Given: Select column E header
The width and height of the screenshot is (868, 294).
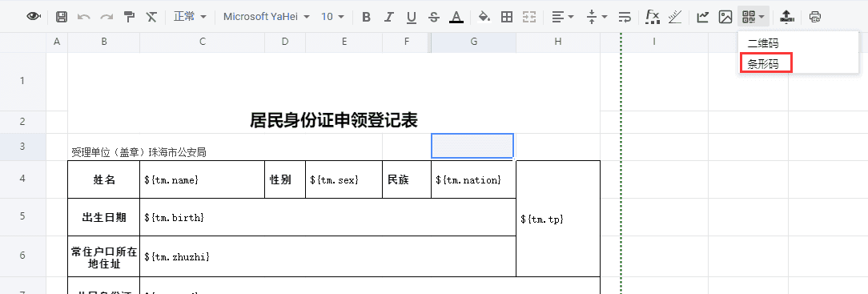Looking at the screenshot, I should 344,42.
